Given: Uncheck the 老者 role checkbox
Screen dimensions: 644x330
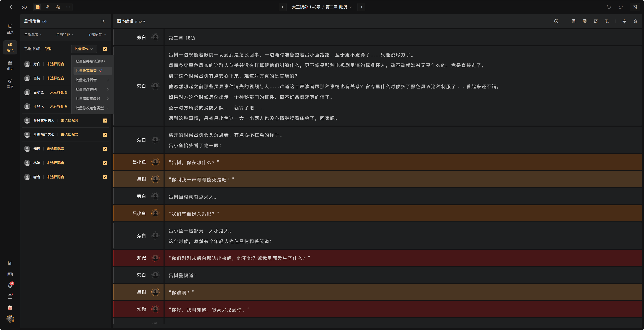Looking at the screenshot, I should (x=105, y=177).
